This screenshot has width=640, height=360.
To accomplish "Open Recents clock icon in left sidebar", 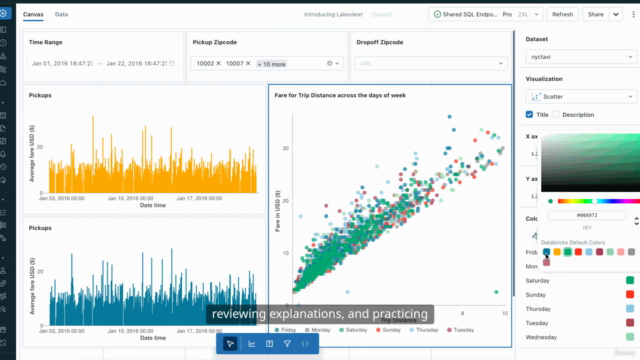I will (3, 43).
